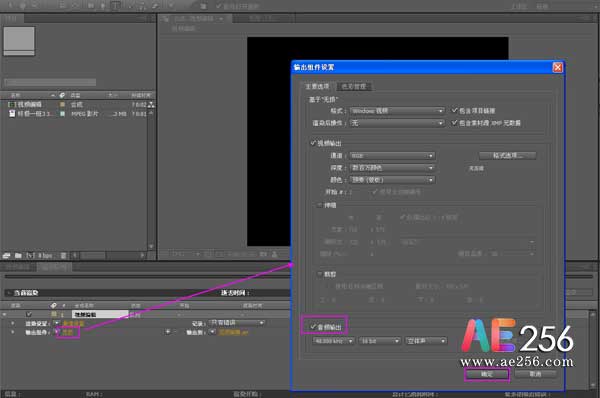
Task: Open the 通道 dropdown set to RGB
Action: point(392,156)
